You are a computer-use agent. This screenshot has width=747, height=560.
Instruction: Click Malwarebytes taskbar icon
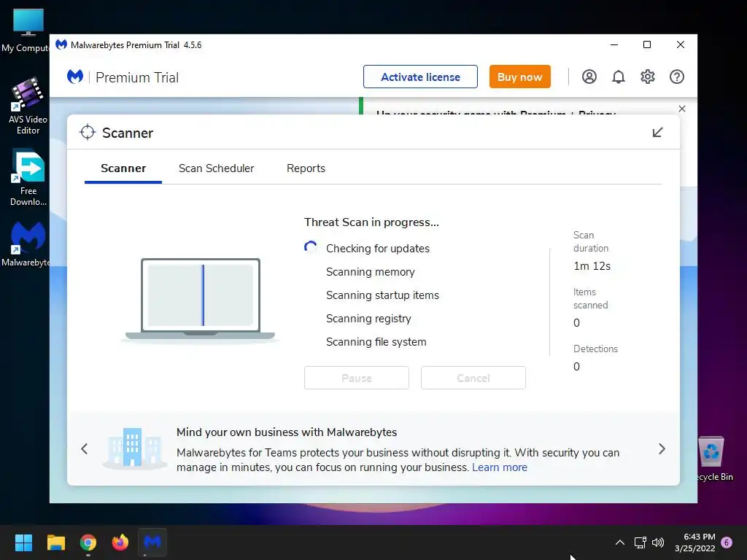152,542
